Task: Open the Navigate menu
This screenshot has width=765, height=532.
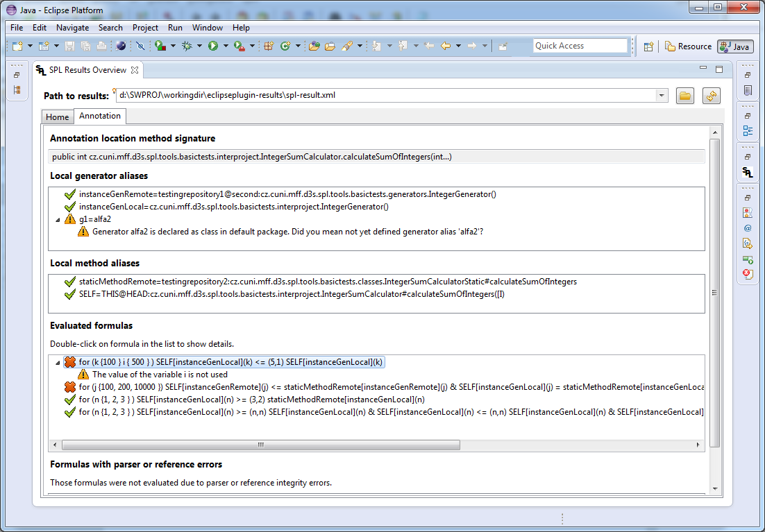Action: (72, 28)
